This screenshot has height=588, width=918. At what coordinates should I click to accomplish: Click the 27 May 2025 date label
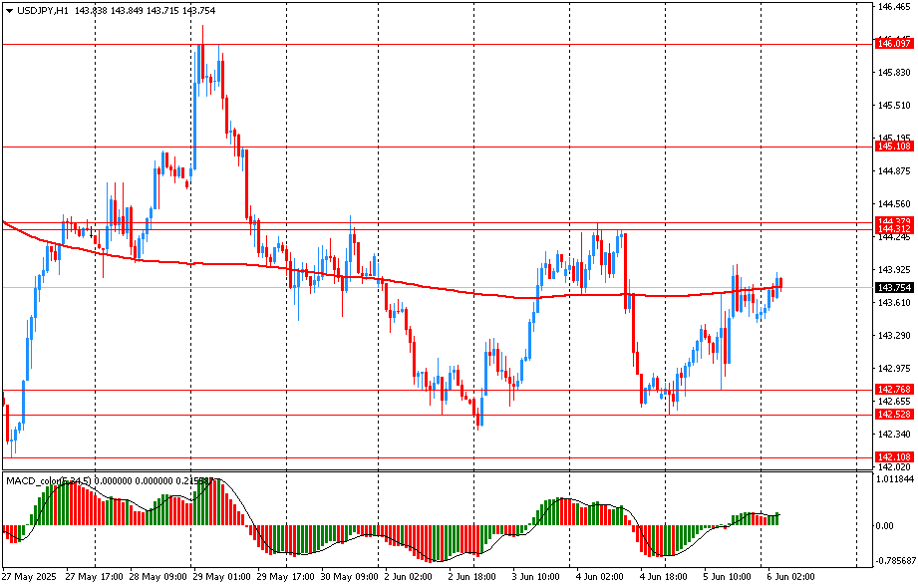tap(27, 577)
